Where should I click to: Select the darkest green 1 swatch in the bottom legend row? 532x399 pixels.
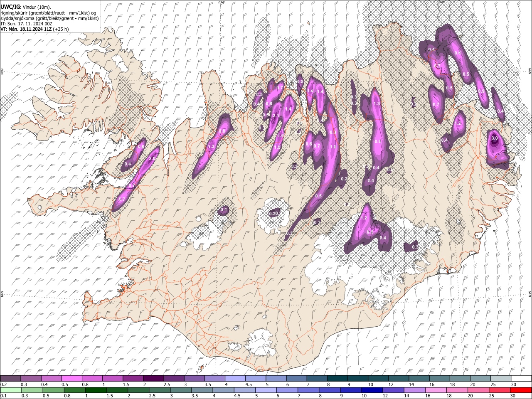point(96,390)
